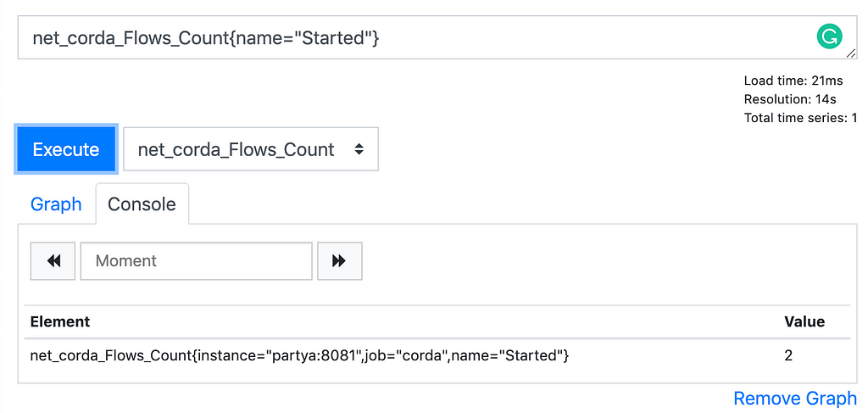The image size is (868, 413).
Task: Run the query with Execute button
Action: [66, 149]
